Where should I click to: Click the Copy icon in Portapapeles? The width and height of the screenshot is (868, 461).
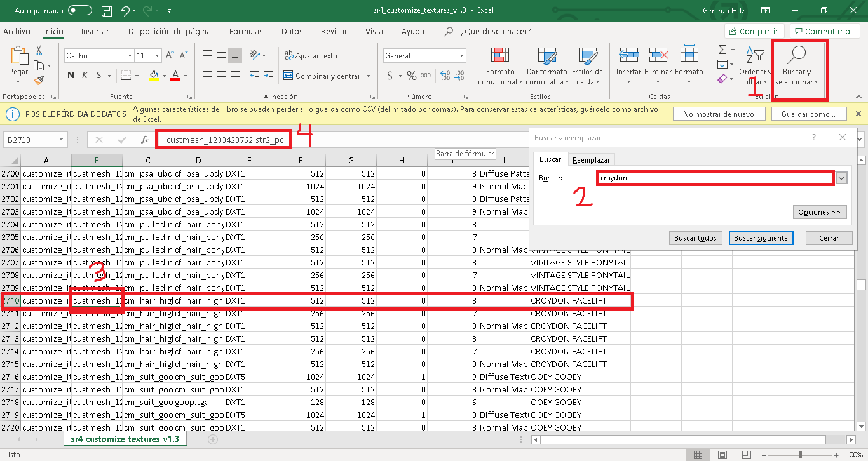point(39,65)
